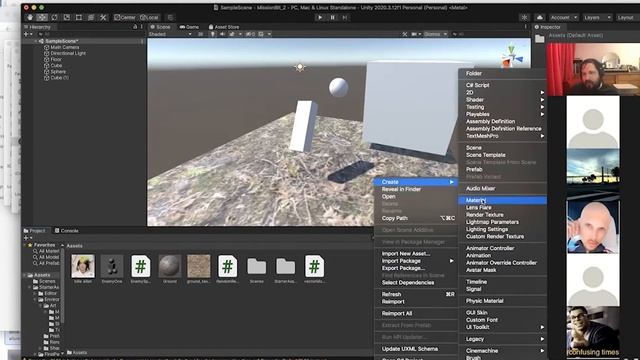Screen dimensions: 640x360
Task: Open the Layers dropdown
Action: point(597,18)
